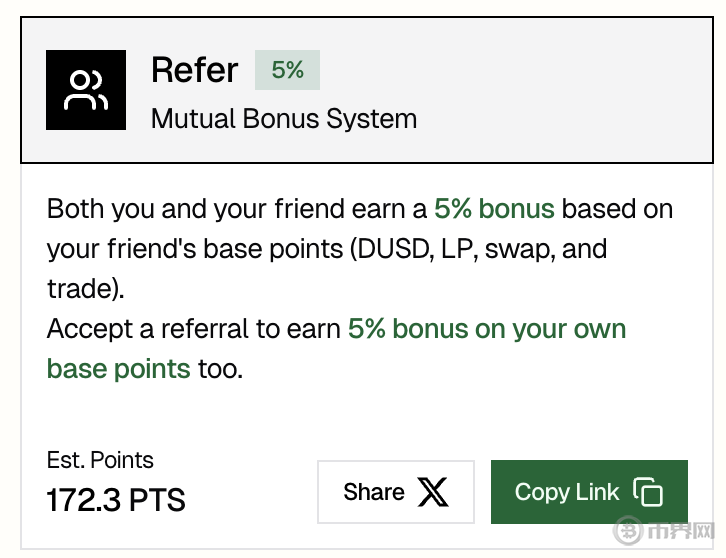
Task: Click the Mutual Bonus System subtitle
Action: click(284, 119)
